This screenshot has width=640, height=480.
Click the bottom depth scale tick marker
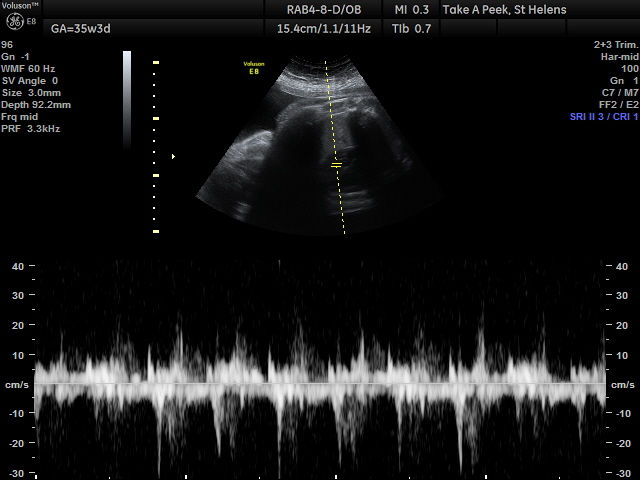click(156, 231)
